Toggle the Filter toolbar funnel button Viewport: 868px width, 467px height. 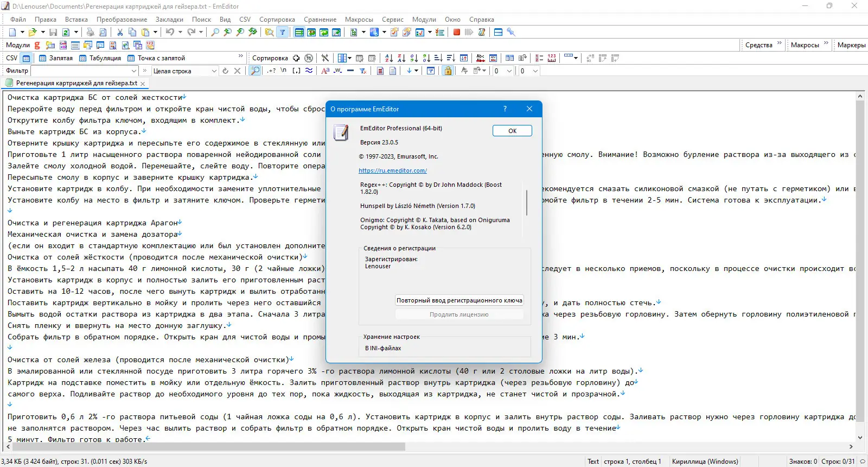point(282,32)
